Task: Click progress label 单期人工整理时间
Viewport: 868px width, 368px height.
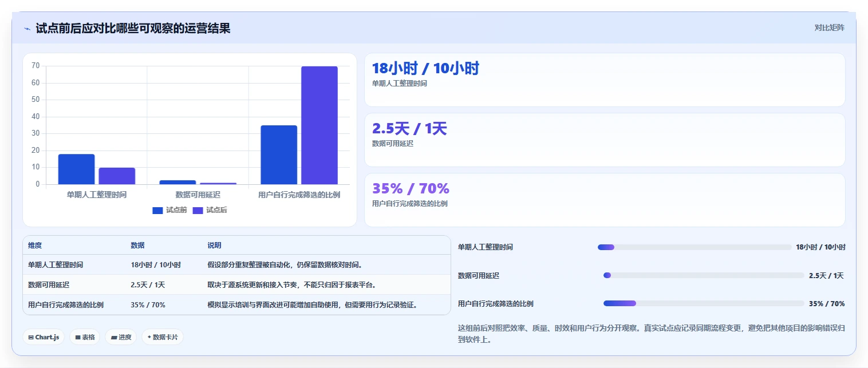Action: [486, 247]
